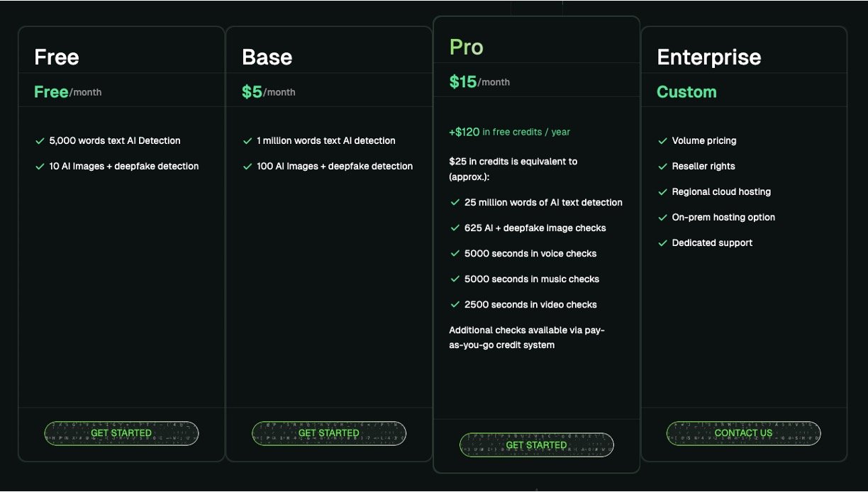868x492 pixels.
Task: Click the Pro plan heading
Action: (466, 47)
